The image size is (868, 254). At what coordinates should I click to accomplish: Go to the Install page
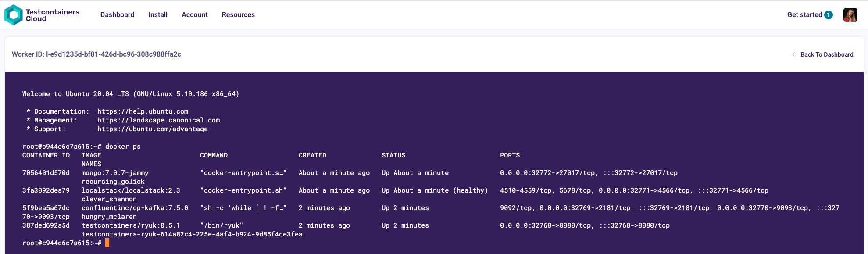(158, 15)
